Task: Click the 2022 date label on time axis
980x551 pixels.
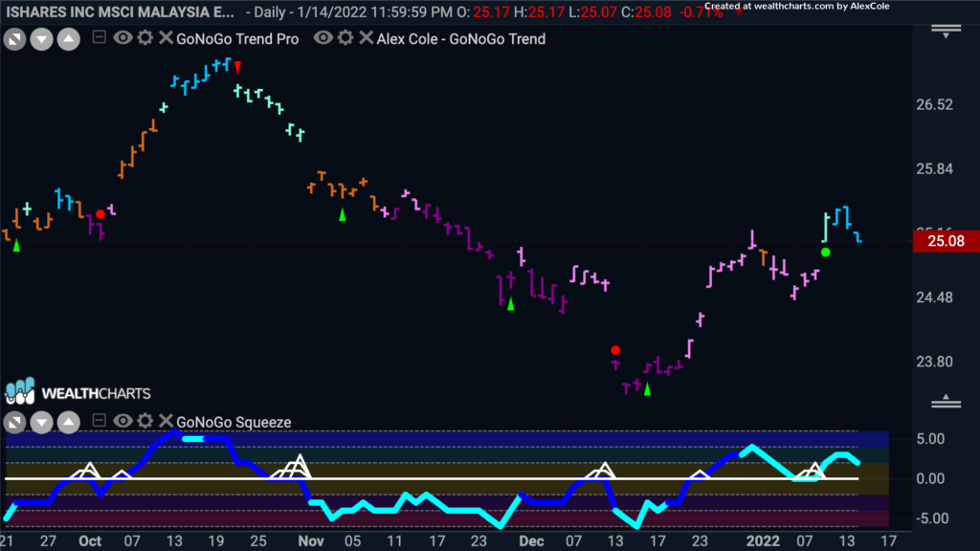Action: 763,541
